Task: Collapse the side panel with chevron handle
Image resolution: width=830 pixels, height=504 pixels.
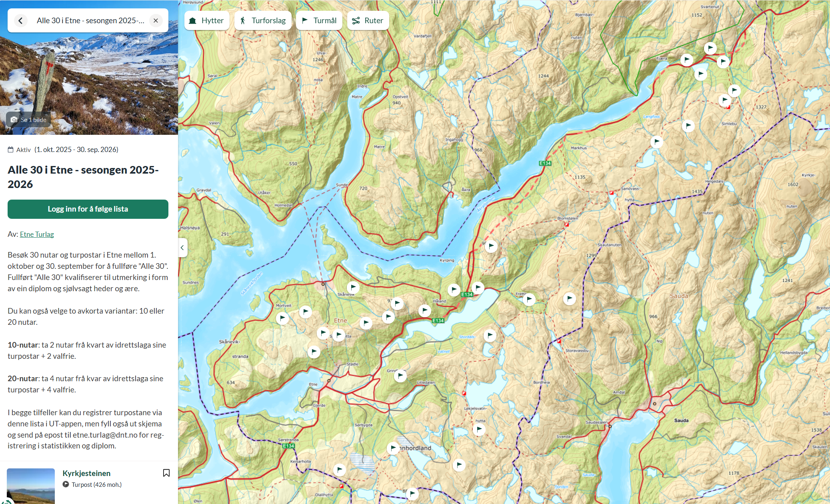Action: (x=182, y=248)
